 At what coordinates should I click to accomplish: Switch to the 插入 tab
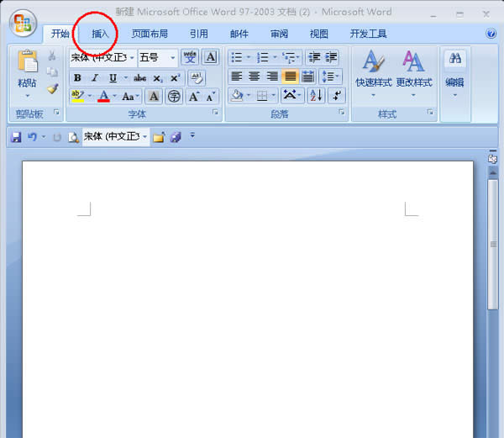point(101,34)
